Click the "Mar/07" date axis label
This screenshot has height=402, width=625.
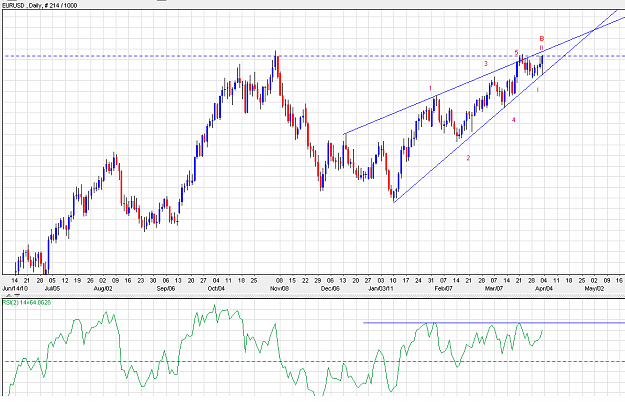493,288
